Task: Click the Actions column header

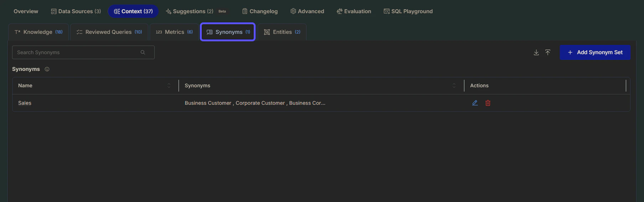Action: (x=479, y=86)
